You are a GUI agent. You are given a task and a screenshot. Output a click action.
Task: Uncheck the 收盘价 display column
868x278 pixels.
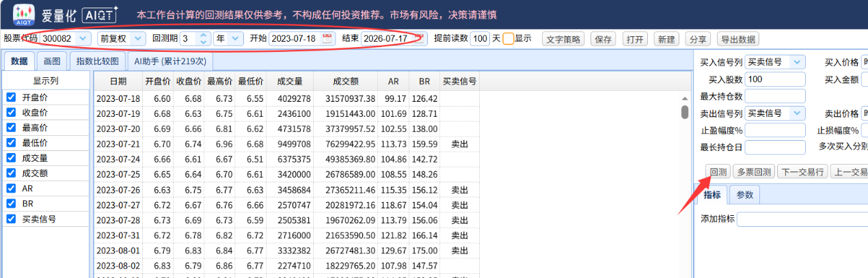coord(11,113)
